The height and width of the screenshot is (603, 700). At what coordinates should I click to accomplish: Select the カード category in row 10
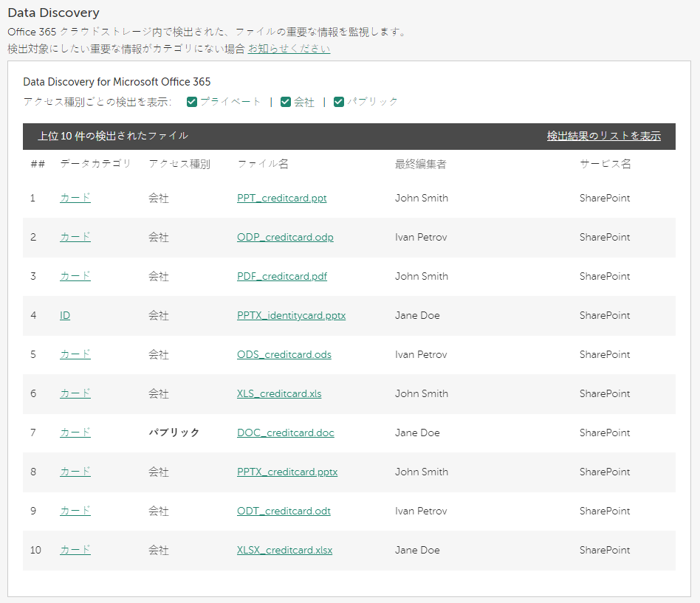75,550
